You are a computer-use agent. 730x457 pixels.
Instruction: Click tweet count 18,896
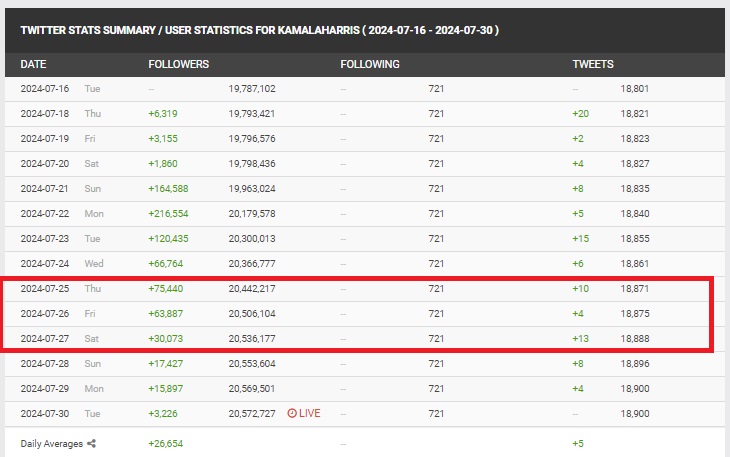[x=635, y=363]
